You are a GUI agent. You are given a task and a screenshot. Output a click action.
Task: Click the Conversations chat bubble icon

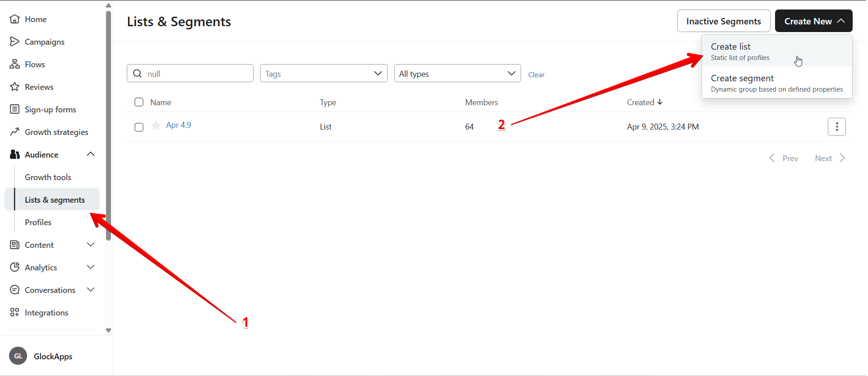pyautogui.click(x=15, y=290)
